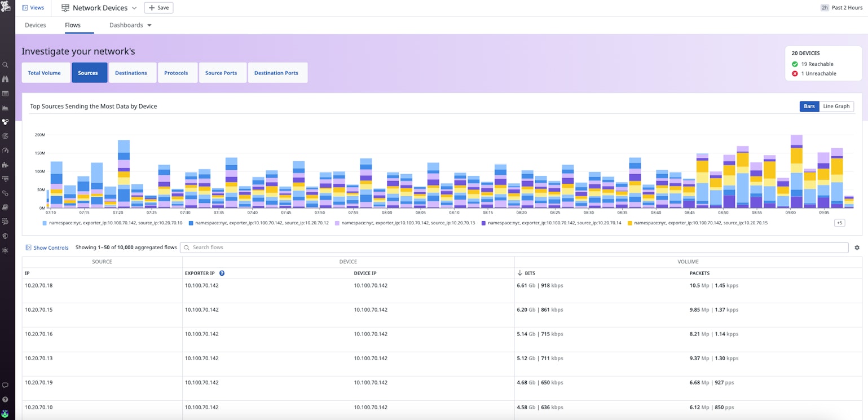Viewport: 868px width, 420px height.
Task: Switch the chart to Line Graph view
Action: tap(836, 106)
